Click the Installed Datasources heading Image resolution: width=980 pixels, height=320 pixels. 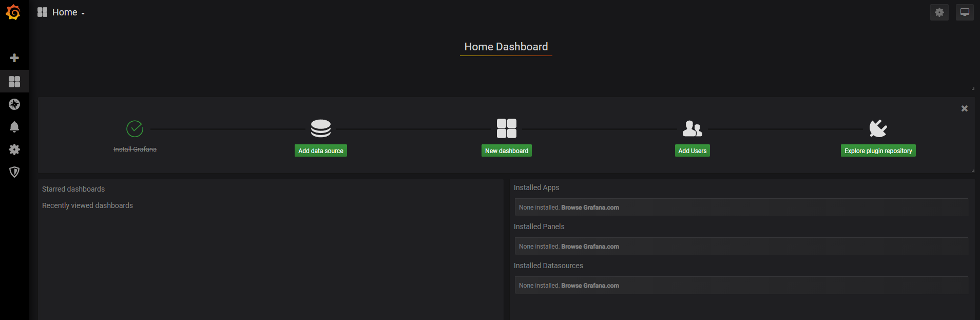[x=548, y=266]
